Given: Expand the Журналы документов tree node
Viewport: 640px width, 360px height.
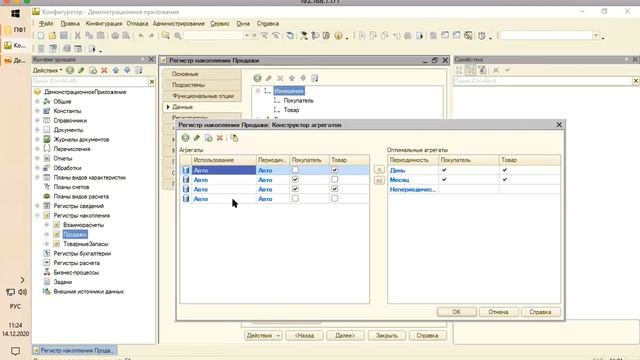Looking at the screenshot, I should 37,139.
